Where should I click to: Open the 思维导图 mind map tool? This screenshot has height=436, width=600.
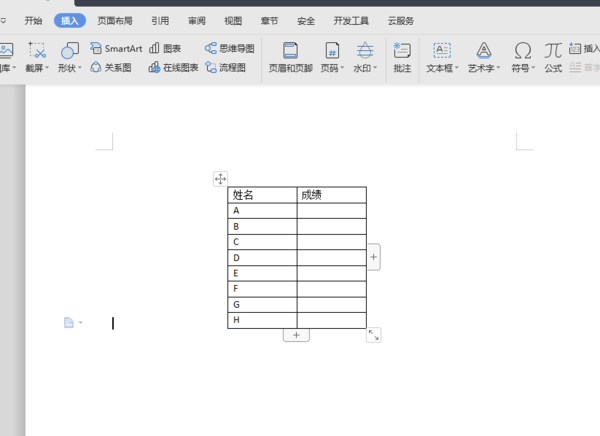coord(229,49)
